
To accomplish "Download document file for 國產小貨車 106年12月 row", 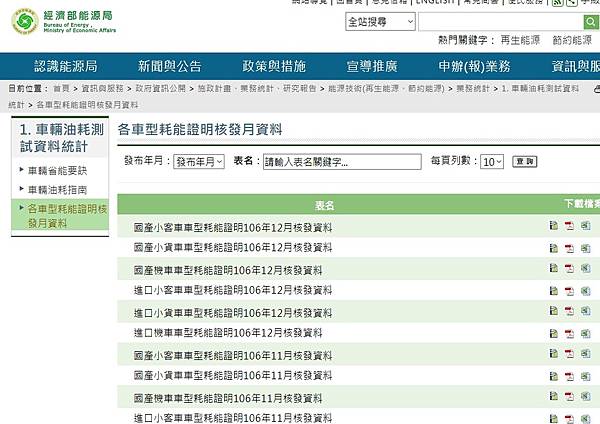I will 553,248.
